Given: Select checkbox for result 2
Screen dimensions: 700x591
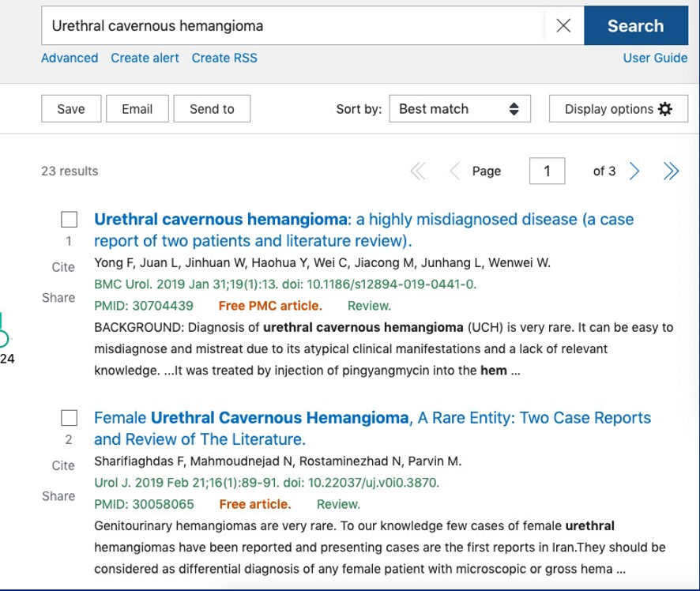Looking at the screenshot, I should click(70, 418).
